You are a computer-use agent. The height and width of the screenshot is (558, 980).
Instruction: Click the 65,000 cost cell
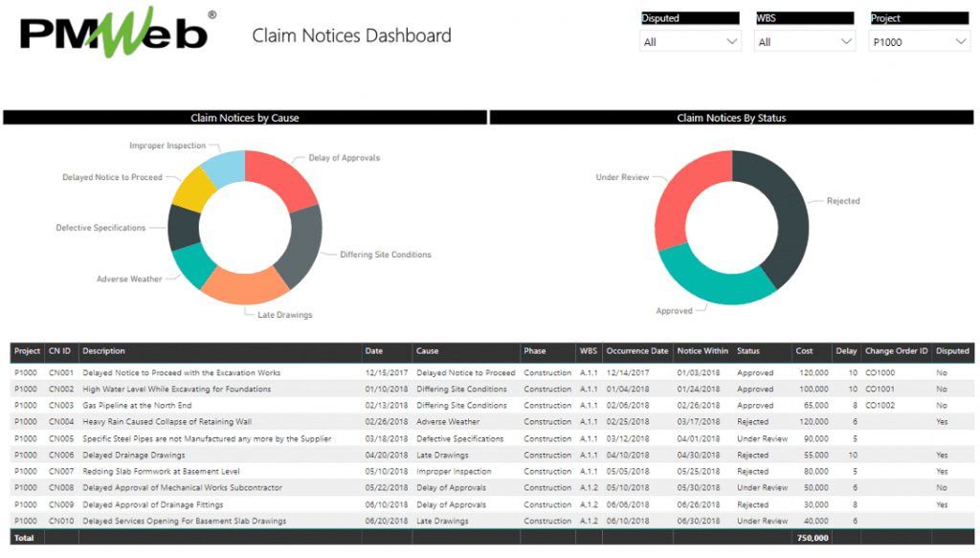(x=815, y=406)
